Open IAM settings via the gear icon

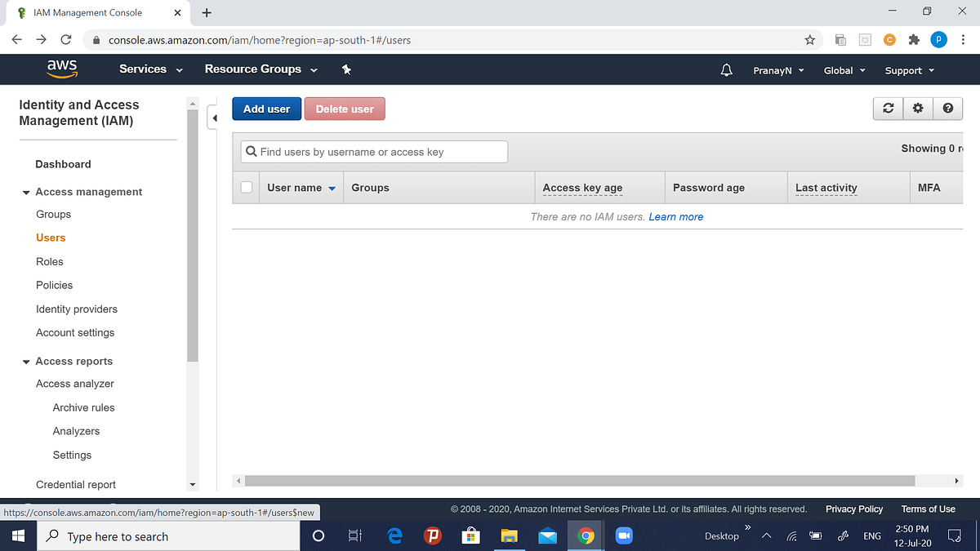click(918, 108)
